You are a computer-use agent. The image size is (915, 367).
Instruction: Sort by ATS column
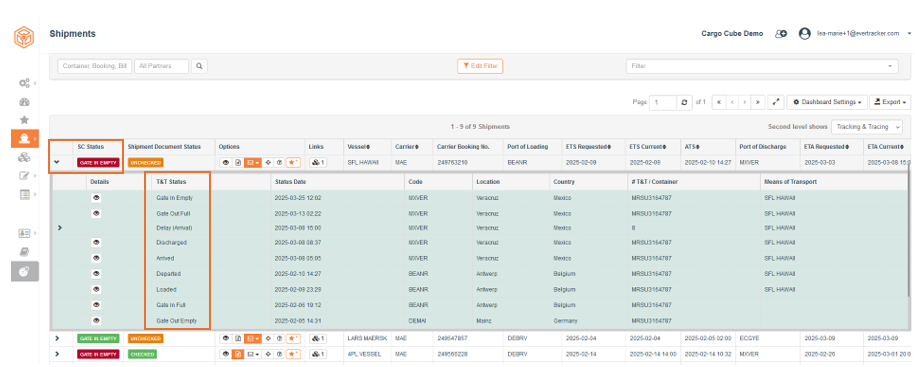point(692,146)
